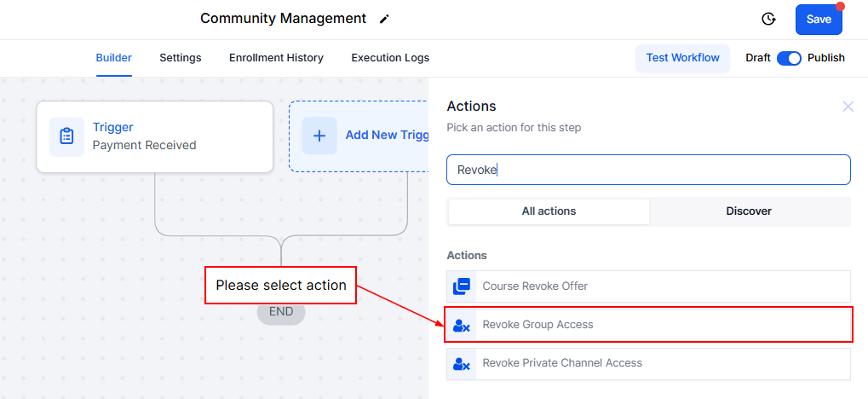
Task: Click the END node
Action: 281,312
